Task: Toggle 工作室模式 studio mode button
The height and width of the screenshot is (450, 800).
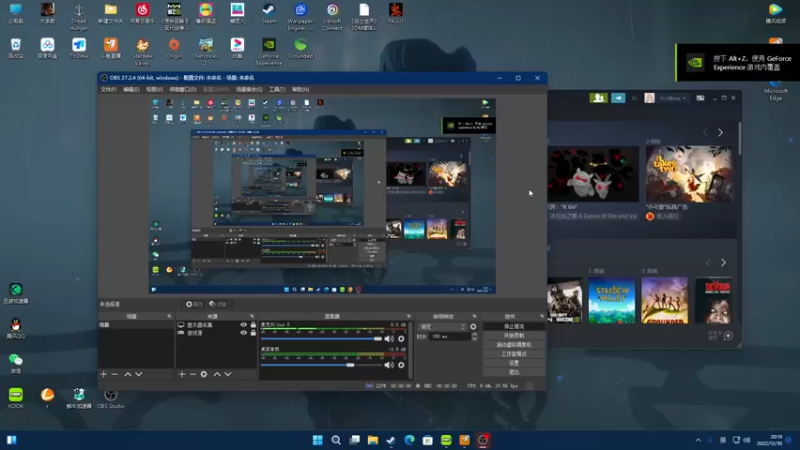Action: 513,354
